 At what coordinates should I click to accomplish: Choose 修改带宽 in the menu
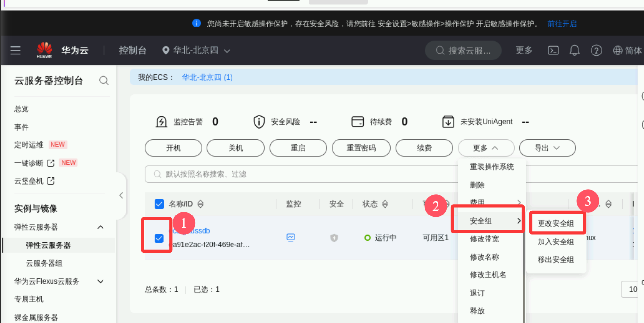coord(485,239)
